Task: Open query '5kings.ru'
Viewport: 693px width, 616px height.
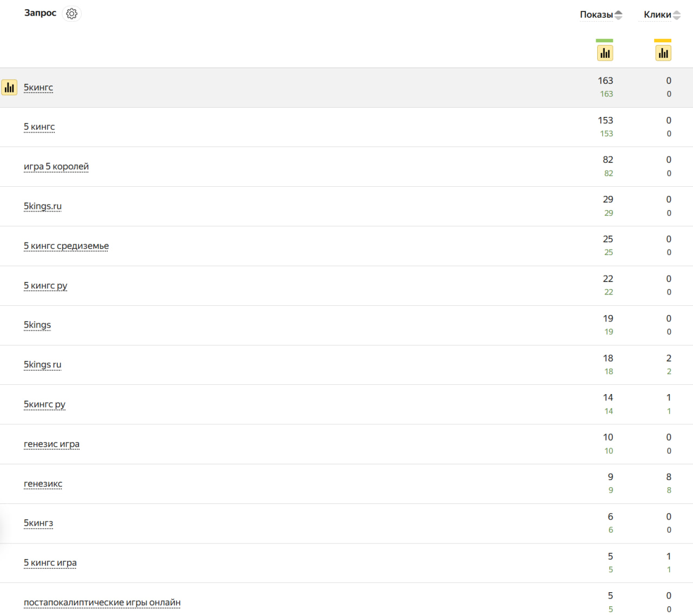Action: (x=43, y=206)
